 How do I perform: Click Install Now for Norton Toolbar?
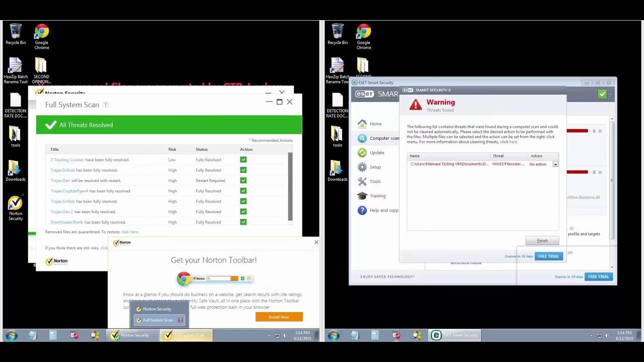pyautogui.click(x=279, y=317)
